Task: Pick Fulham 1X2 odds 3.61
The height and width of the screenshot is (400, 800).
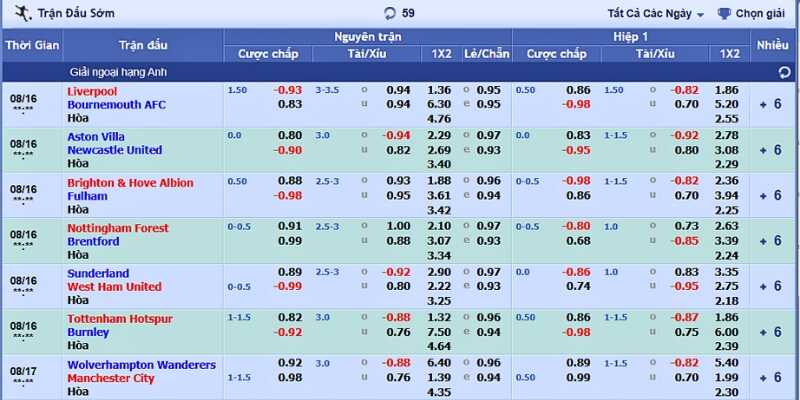Action: tap(439, 195)
